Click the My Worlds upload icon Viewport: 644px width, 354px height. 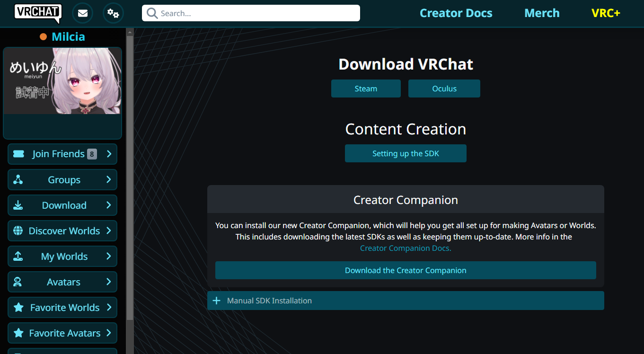point(18,256)
